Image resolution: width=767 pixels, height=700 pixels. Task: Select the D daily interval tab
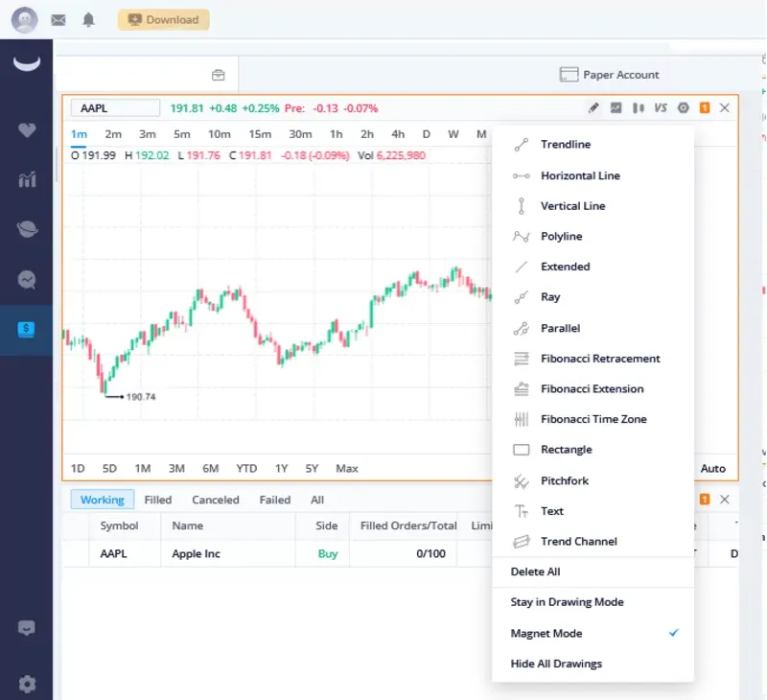[x=426, y=134]
